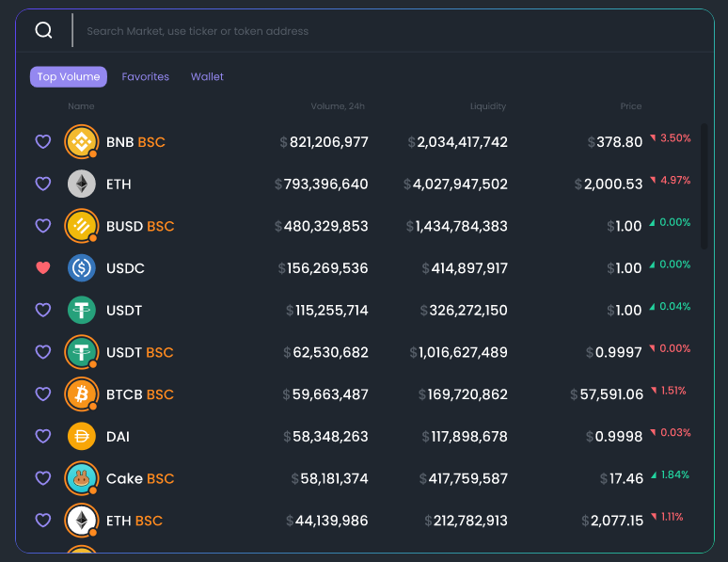
Task: Click the magnifier search icon
Action: [x=43, y=31]
